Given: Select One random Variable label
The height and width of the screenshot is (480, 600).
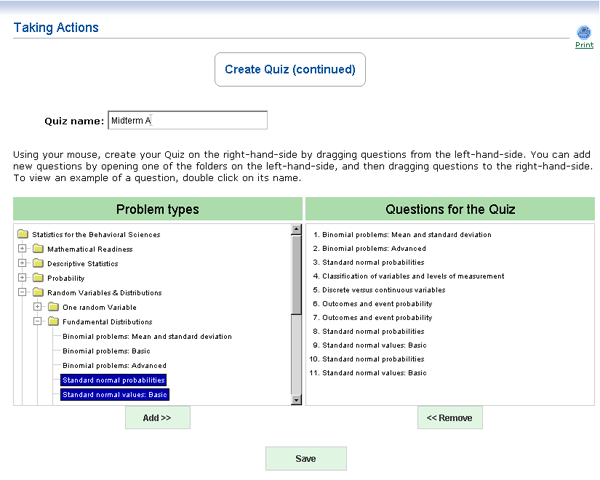Looking at the screenshot, I should (99, 307).
